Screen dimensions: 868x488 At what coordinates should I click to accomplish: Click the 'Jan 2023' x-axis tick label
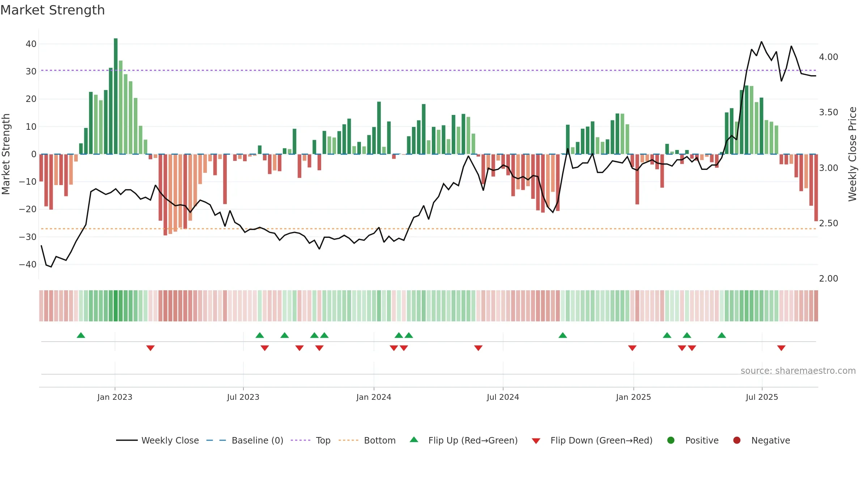115,397
